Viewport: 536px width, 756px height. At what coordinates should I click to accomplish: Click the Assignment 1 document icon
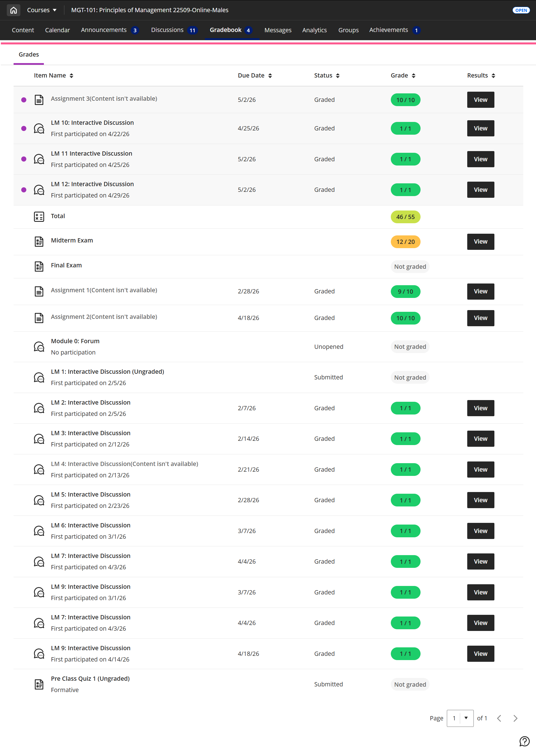coord(39,291)
